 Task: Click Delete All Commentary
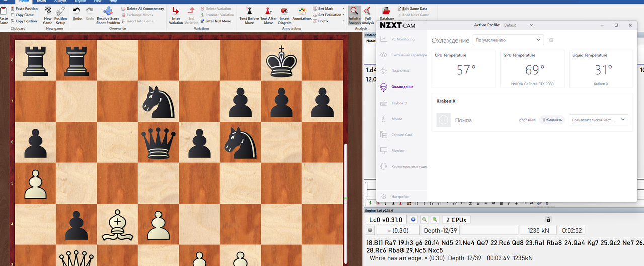pos(142,9)
